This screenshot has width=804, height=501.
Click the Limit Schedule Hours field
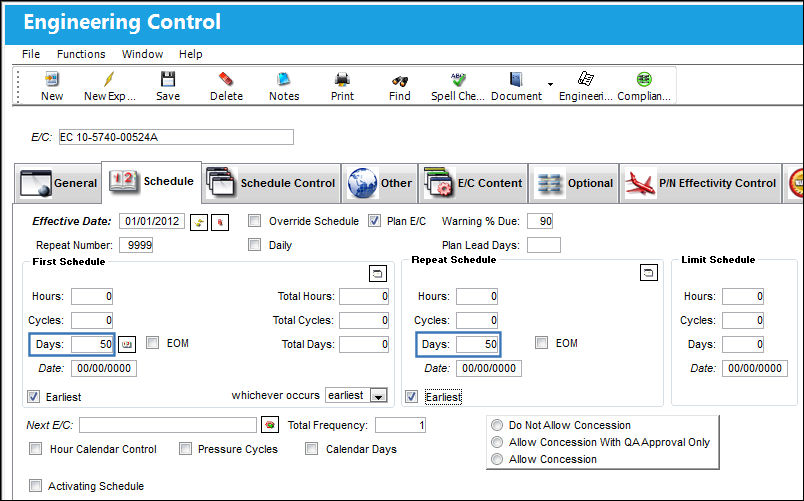pos(743,296)
